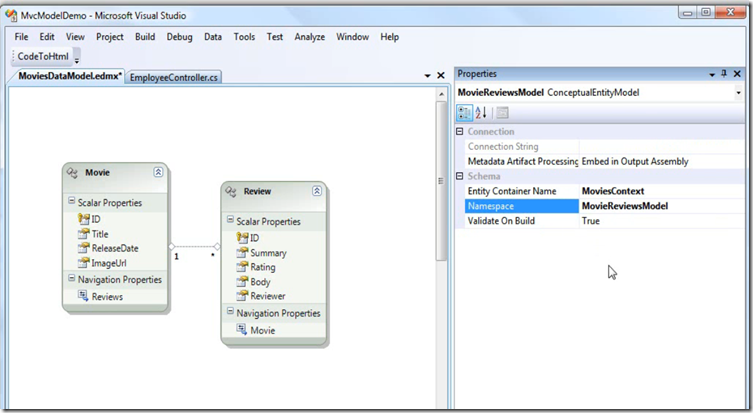Show Properties in Categorized view
This screenshot has height=413, width=753.
click(x=464, y=113)
